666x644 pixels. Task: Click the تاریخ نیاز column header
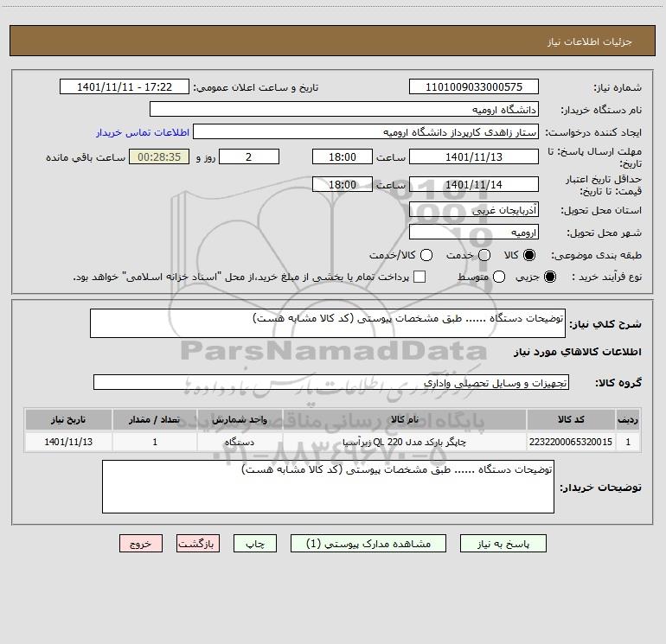[68, 419]
